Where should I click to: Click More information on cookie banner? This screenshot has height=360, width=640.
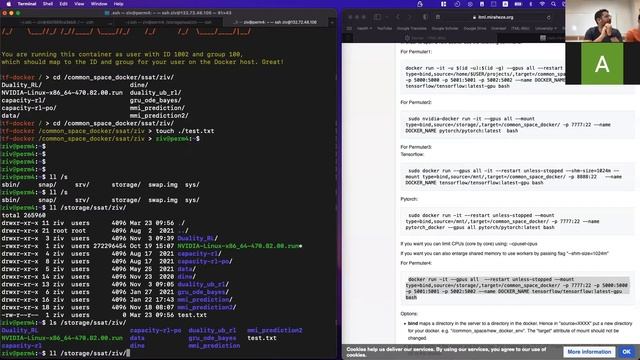[589, 352]
